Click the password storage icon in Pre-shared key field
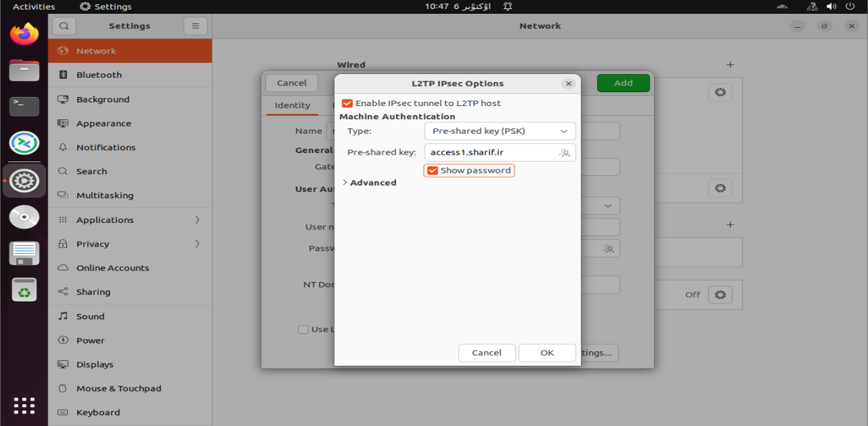The height and width of the screenshot is (426, 868). 564,153
